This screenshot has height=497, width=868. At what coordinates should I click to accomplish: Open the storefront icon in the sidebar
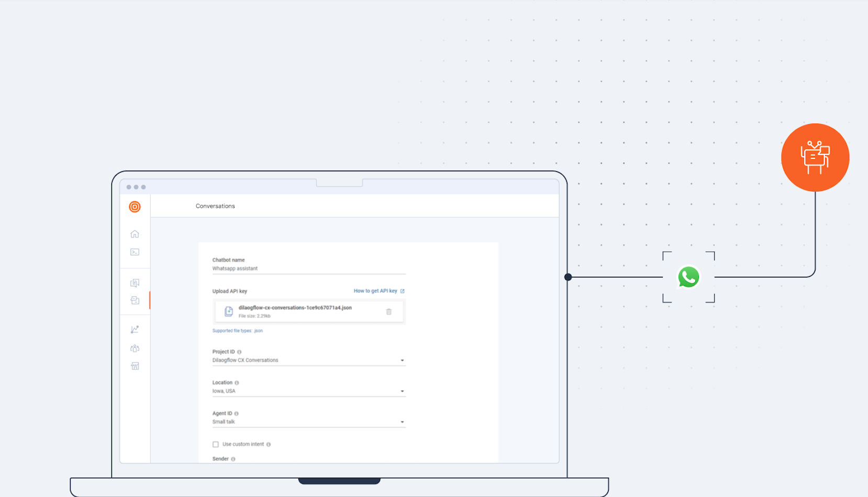pyautogui.click(x=135, y=366)
